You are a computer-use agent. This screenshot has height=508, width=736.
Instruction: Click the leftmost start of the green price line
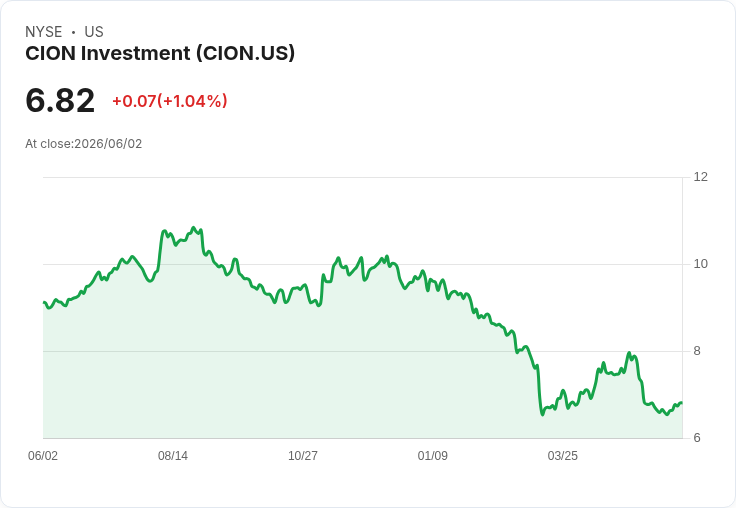click(44, 302)
